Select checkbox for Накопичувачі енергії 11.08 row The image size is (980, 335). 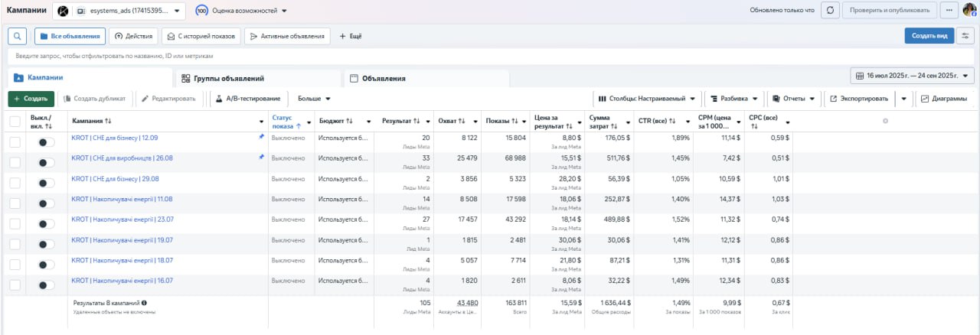click(15, 203)
